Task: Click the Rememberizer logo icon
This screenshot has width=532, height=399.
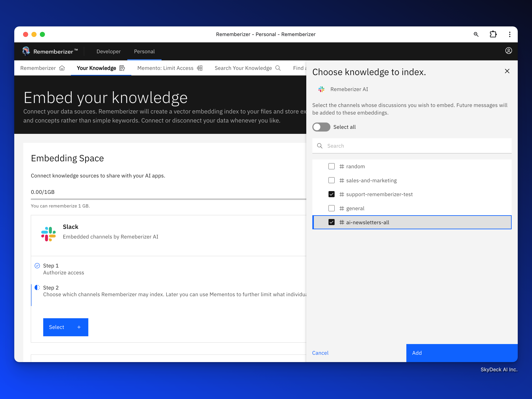Action: (26, 51)
